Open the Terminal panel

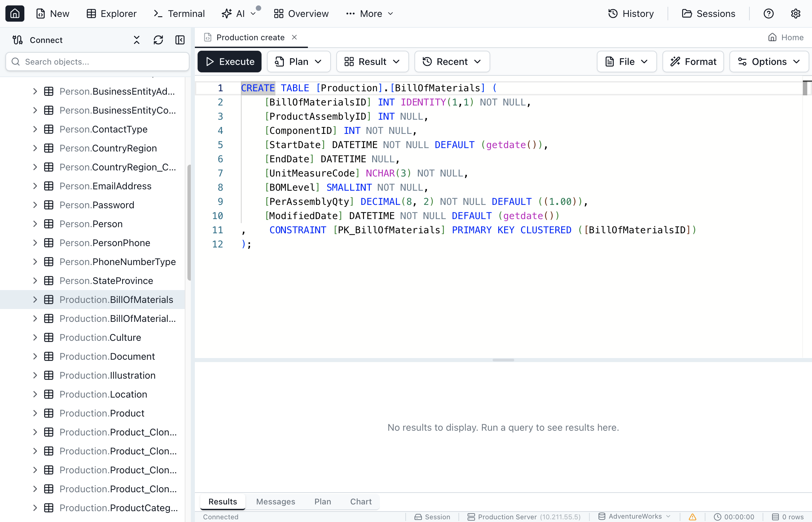point(179,14)
